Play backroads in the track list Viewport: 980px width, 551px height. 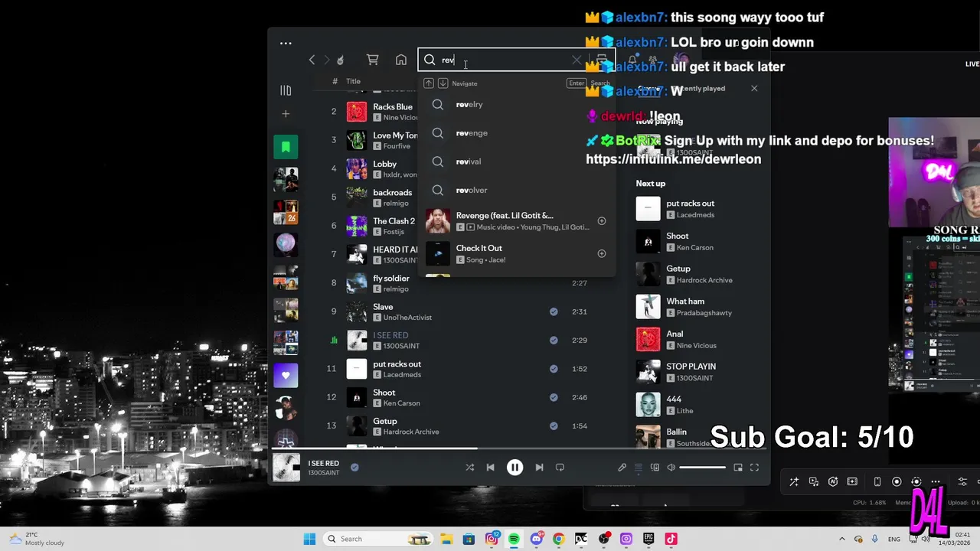(357, 197)
